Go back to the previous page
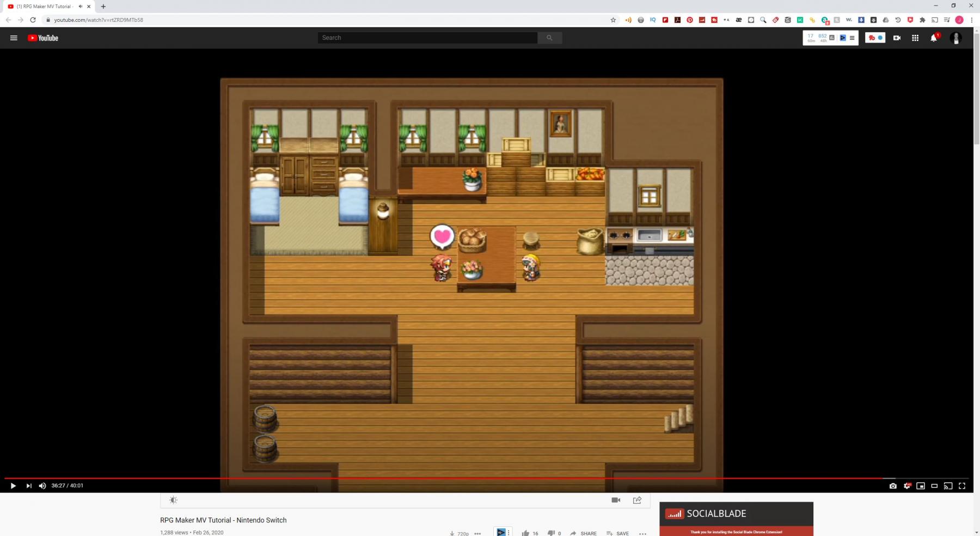Image resolution: width=980 pixels, height=536 pixels. point(8,20)
